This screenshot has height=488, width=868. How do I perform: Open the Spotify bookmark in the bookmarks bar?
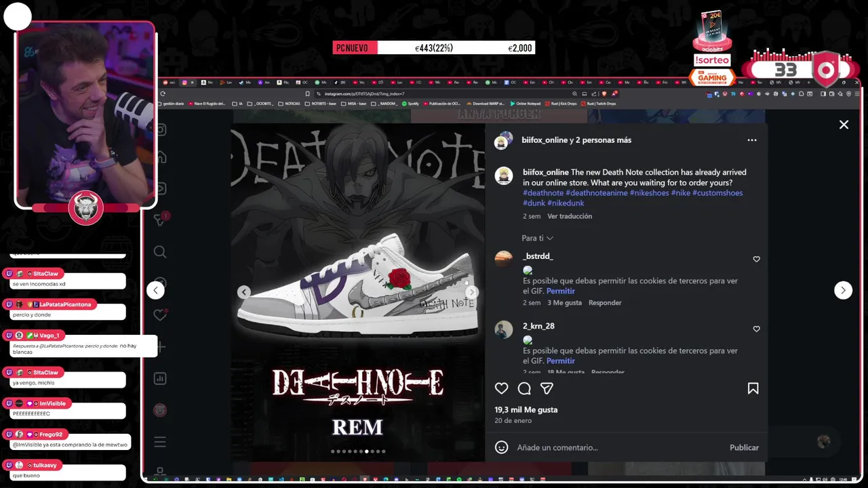click(x=410, y=104)
